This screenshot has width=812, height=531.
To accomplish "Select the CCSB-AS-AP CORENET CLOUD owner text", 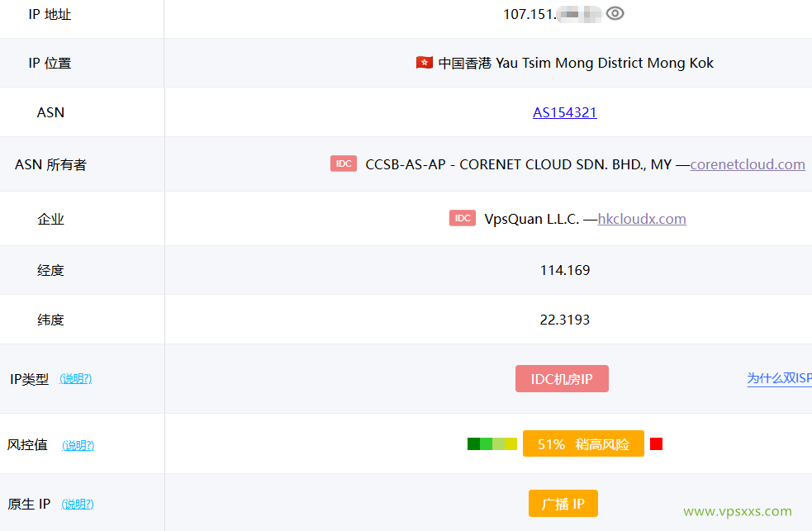I will pos(519,164).
